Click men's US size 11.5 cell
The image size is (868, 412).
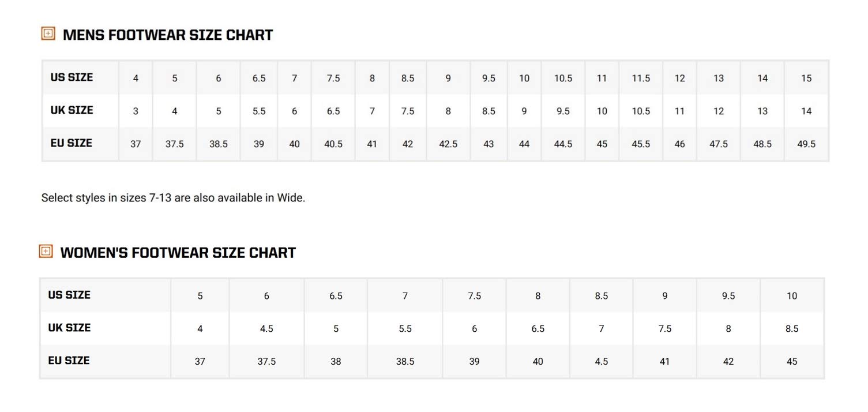pyautogui.click(x=641, y=78)
